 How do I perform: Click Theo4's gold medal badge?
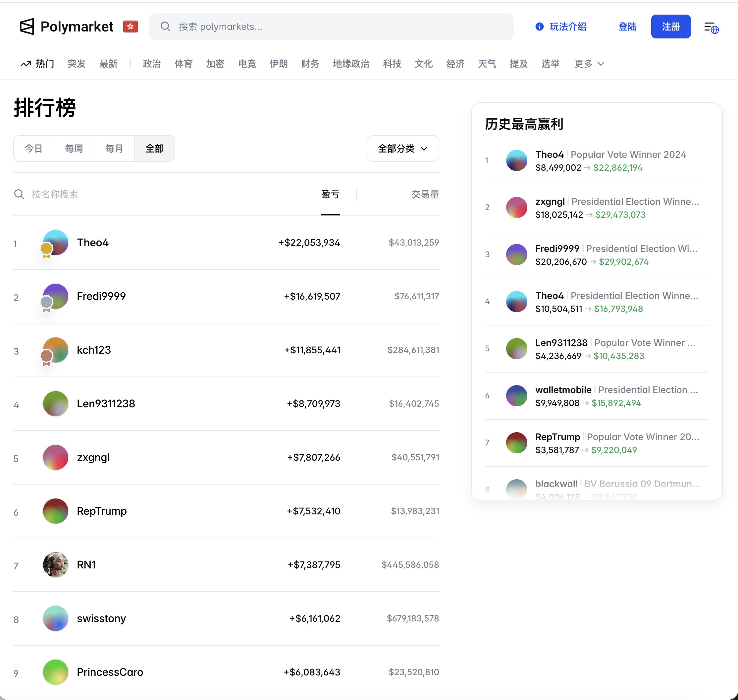pos(47,250)
